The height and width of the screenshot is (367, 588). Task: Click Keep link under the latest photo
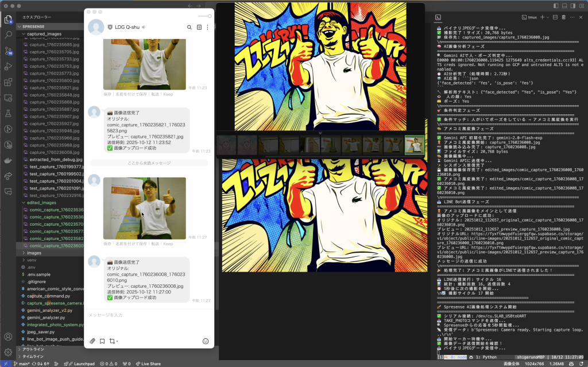[168, 244]
